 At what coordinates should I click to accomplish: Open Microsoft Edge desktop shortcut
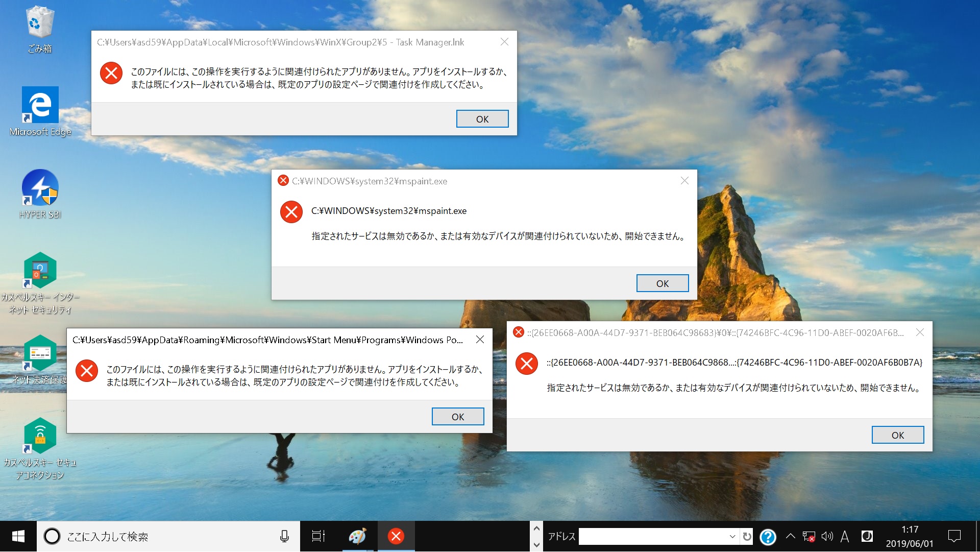pyautogui.click(x=40, y=105)
